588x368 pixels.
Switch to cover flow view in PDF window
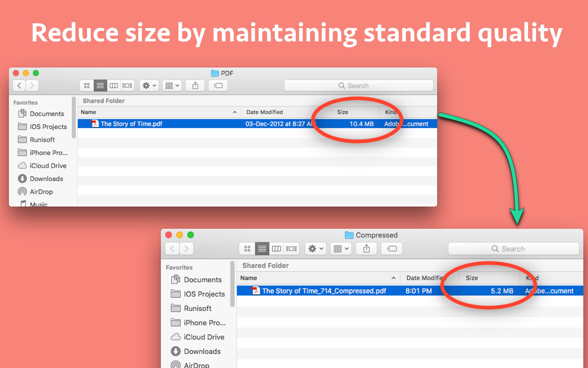pos(127,86)
